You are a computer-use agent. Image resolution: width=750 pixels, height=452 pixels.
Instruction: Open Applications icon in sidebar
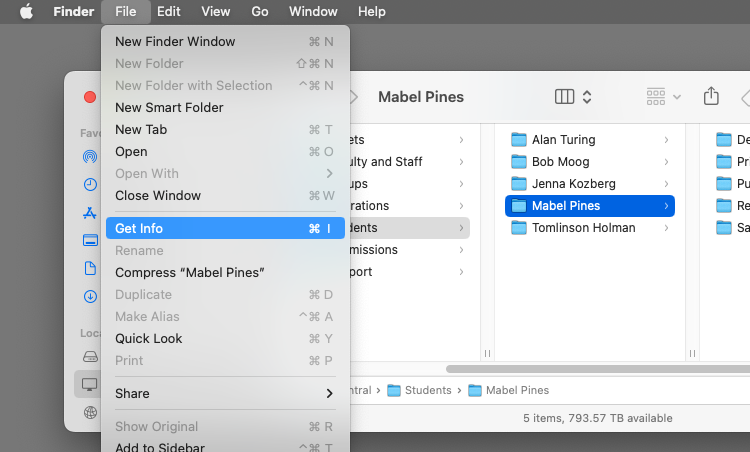pos(90,212)
